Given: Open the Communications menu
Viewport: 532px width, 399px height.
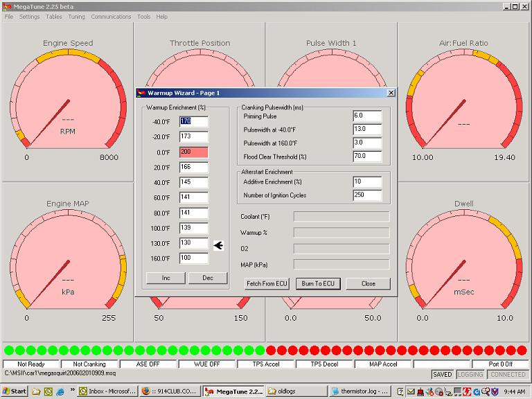Looking at the screenshot, I should tap(111, 17).
